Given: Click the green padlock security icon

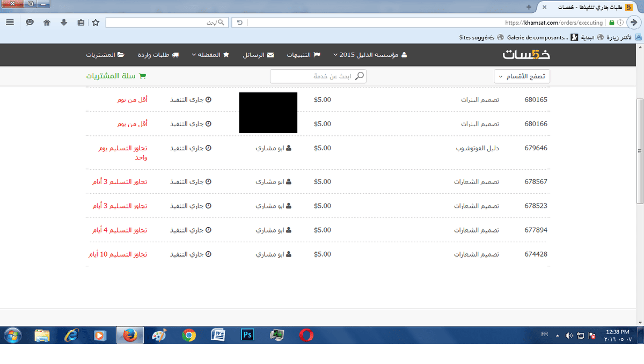Looking at the screenshot, I should pos(611,23).
